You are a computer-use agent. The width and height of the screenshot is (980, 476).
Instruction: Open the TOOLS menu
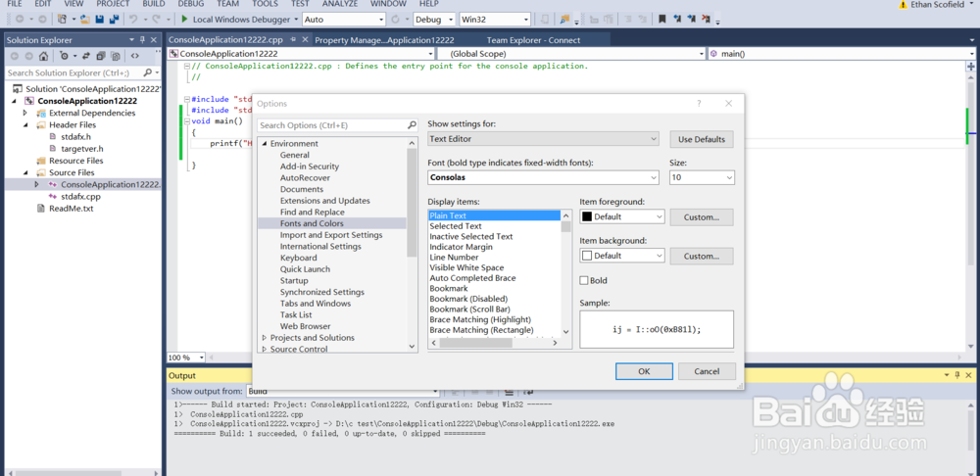(x=265, y=4)
